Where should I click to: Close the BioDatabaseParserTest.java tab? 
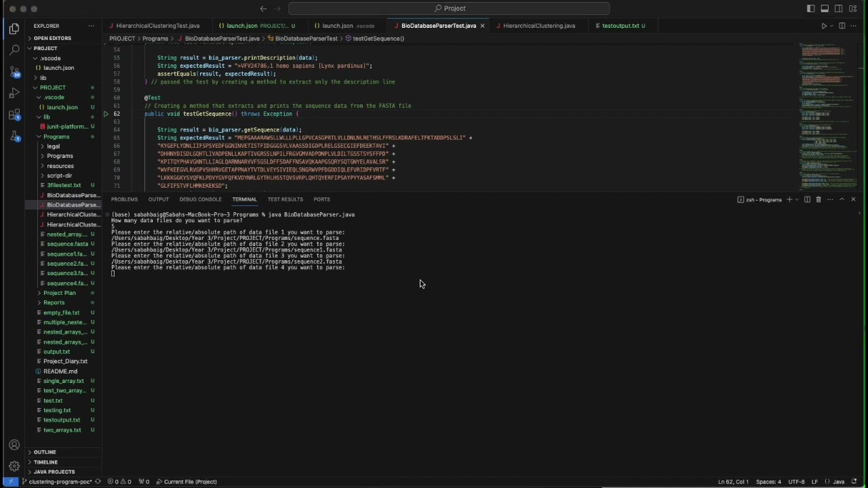click(482, 26)
